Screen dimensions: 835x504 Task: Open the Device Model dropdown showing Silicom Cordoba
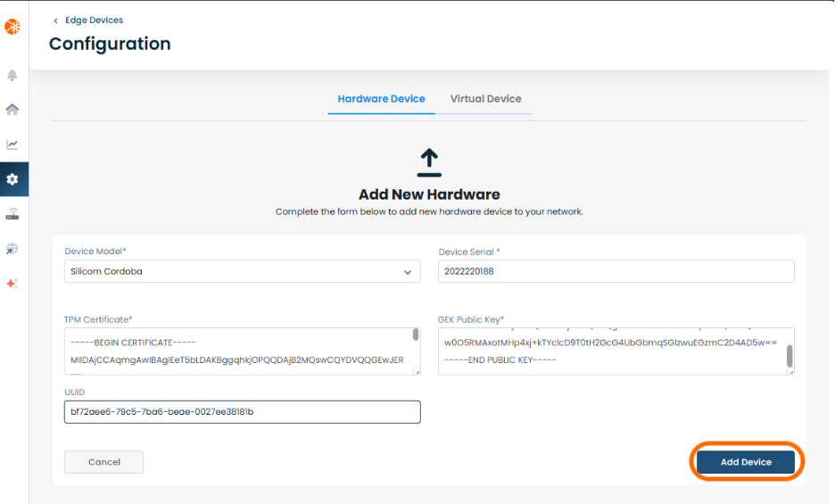[243, 271]
